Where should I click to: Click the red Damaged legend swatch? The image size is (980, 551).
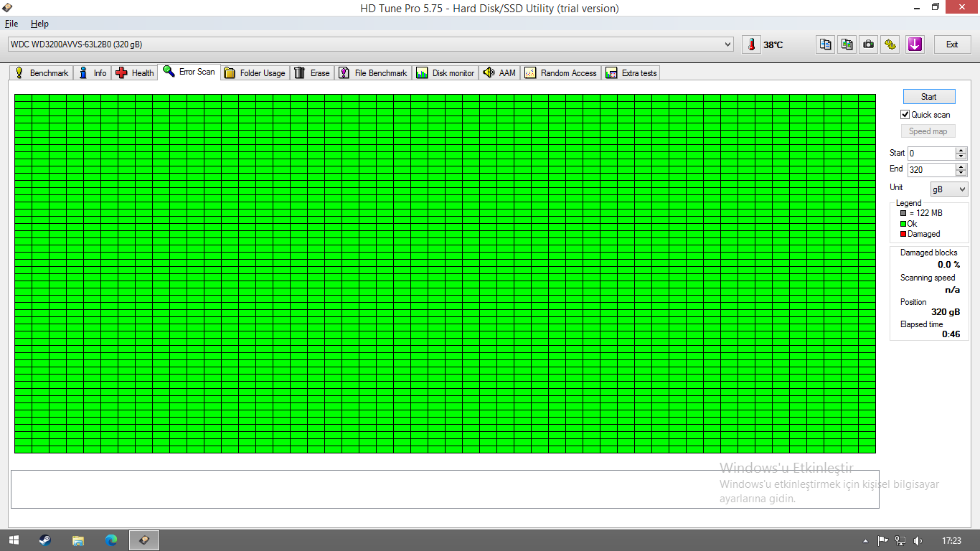(x=903, y=234)
